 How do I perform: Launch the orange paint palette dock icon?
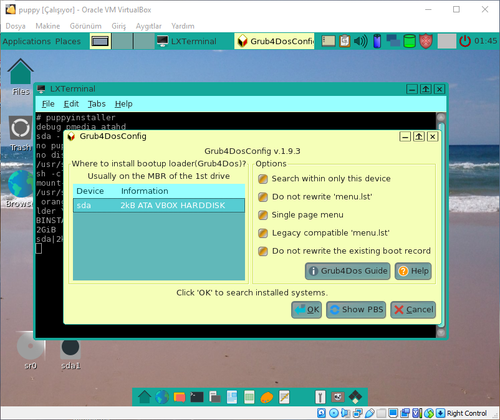pos(267,397)
